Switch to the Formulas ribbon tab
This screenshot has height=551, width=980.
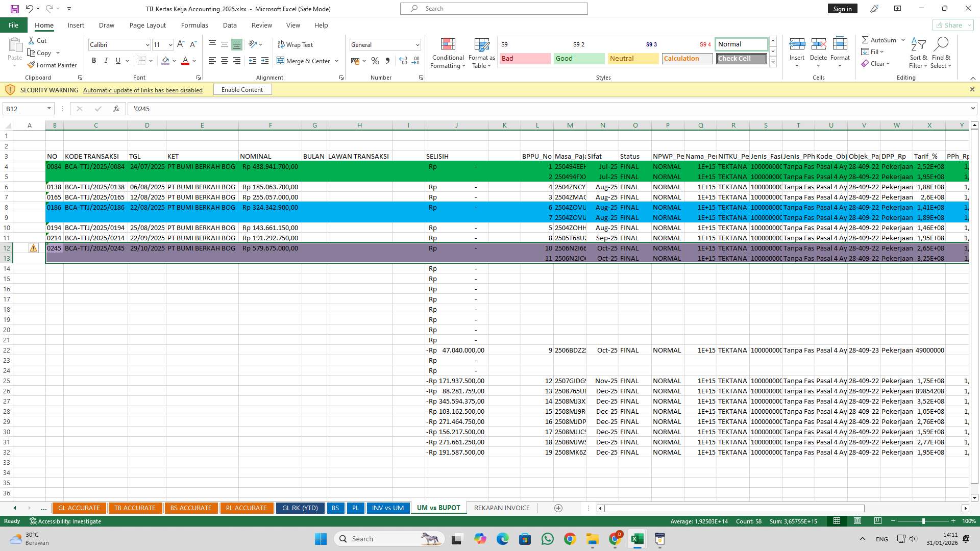coord(194,25)
